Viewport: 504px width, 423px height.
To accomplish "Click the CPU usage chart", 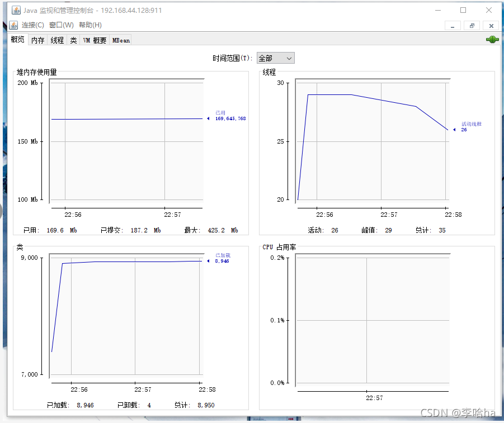I will click(x=373, y=320).
